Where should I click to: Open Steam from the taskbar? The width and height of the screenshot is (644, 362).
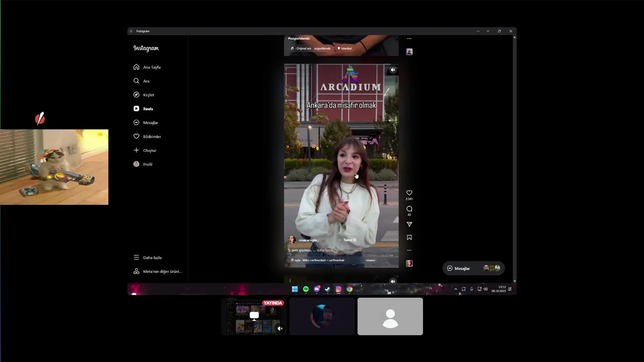pos(328,289)
